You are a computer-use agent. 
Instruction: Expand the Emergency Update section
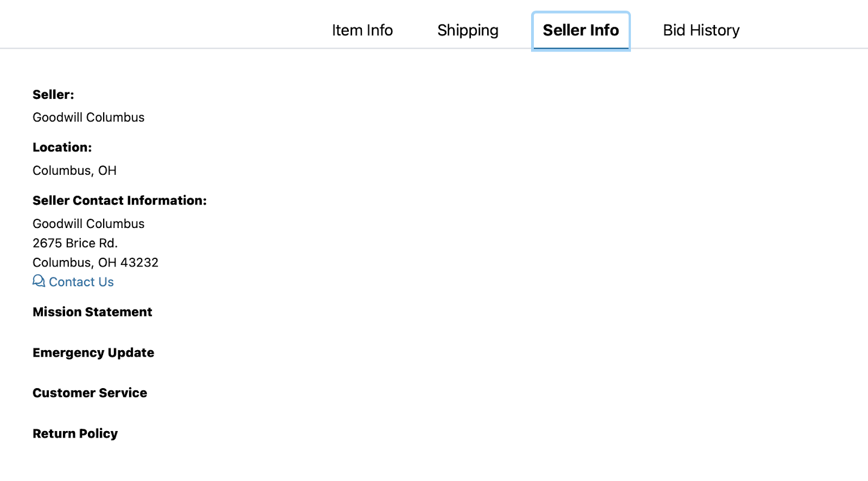(93, 353)
